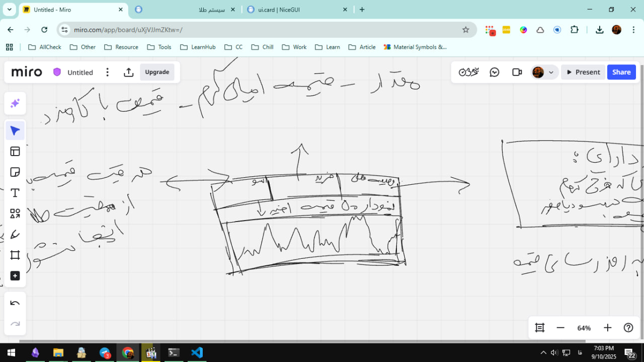
Task: Expand the user avatar dropdown arrow
Action: point(551,73)
